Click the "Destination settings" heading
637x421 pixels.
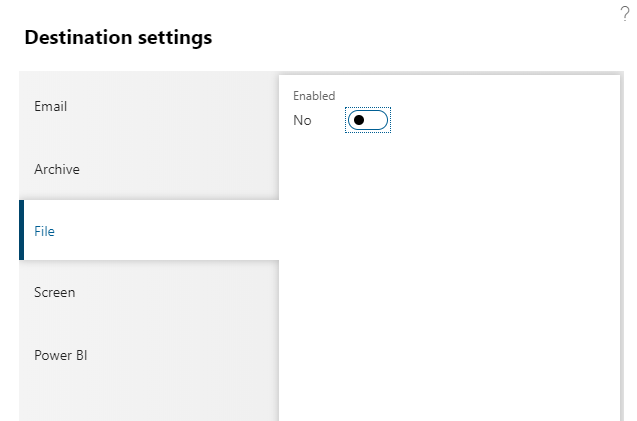[x=118, y=38]
